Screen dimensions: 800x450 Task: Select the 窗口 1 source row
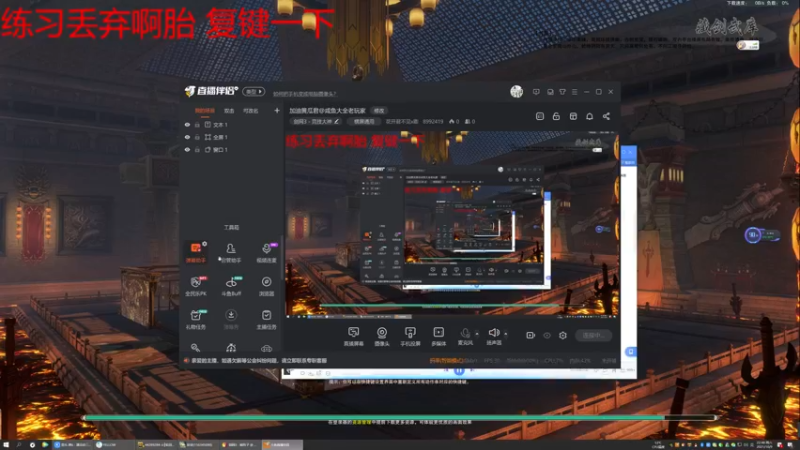coord(232,150)
